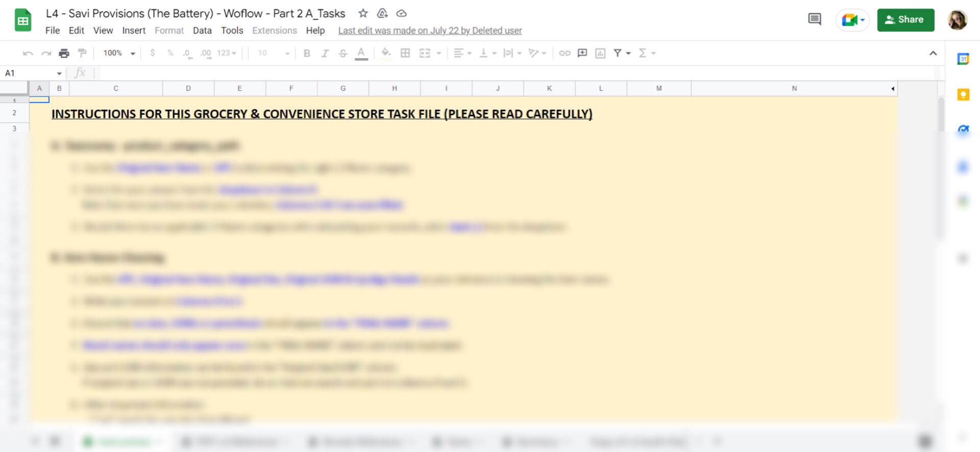Viewport: 980px width, 452px height.
Task: Open the Google Sheets home icon
Action: tap(23, 20)
